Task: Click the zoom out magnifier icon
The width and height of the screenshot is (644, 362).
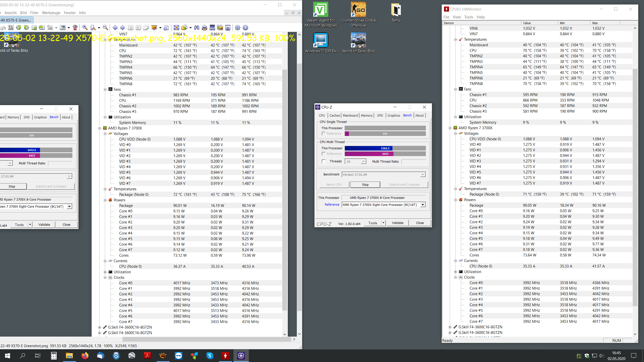Action: (106, 27)
